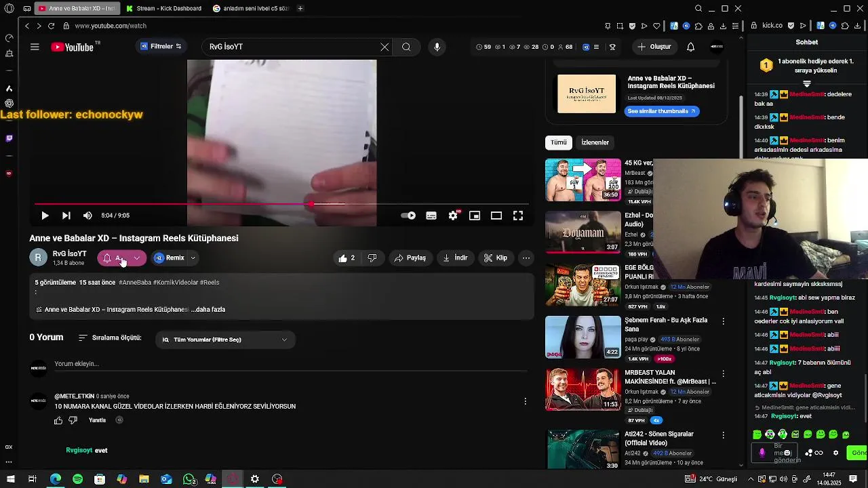Click the YouTube search magnifier button

[406, 47]
